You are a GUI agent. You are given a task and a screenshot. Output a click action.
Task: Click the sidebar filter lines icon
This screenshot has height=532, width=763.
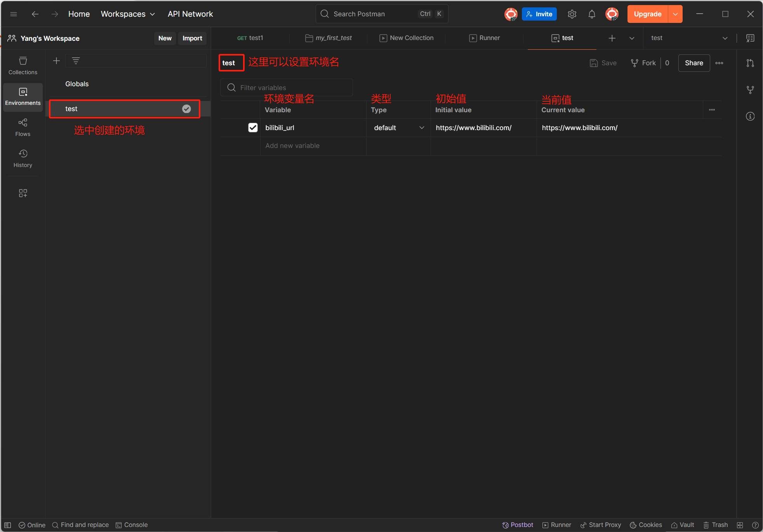(76, 61)
